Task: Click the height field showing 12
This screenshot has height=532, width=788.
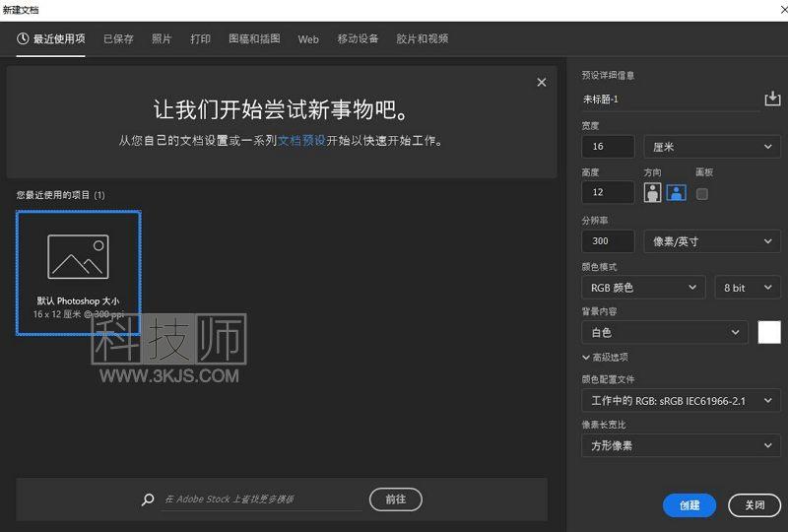Action: tap(608, 192)
